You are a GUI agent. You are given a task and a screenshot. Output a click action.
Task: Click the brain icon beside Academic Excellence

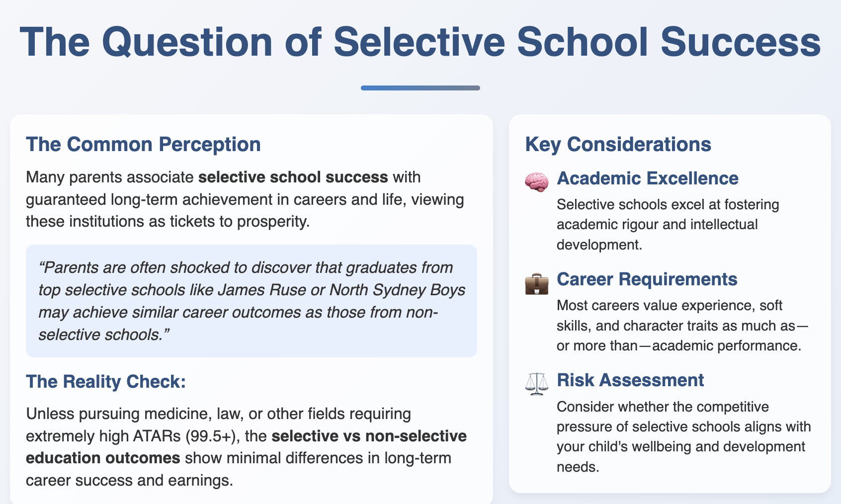tap(537, 181)
